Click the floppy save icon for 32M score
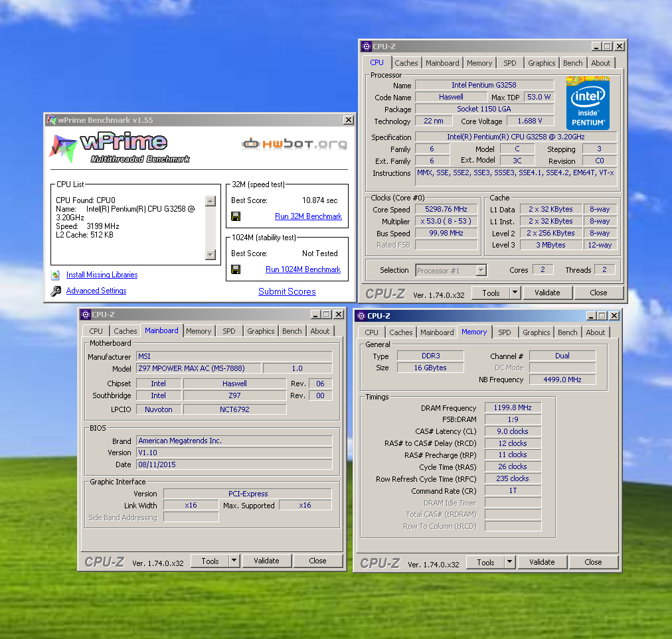The height and width of the screenshot is (639, 672). [236, 216]
